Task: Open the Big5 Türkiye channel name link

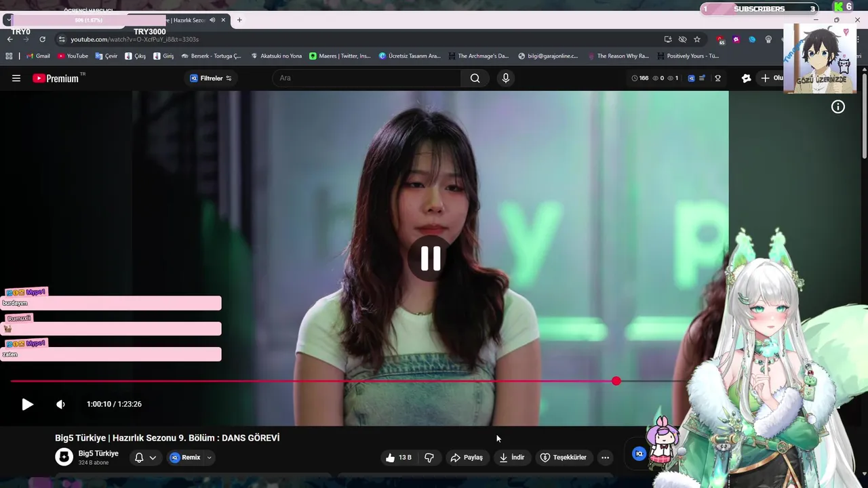Action: pos(98,453)
